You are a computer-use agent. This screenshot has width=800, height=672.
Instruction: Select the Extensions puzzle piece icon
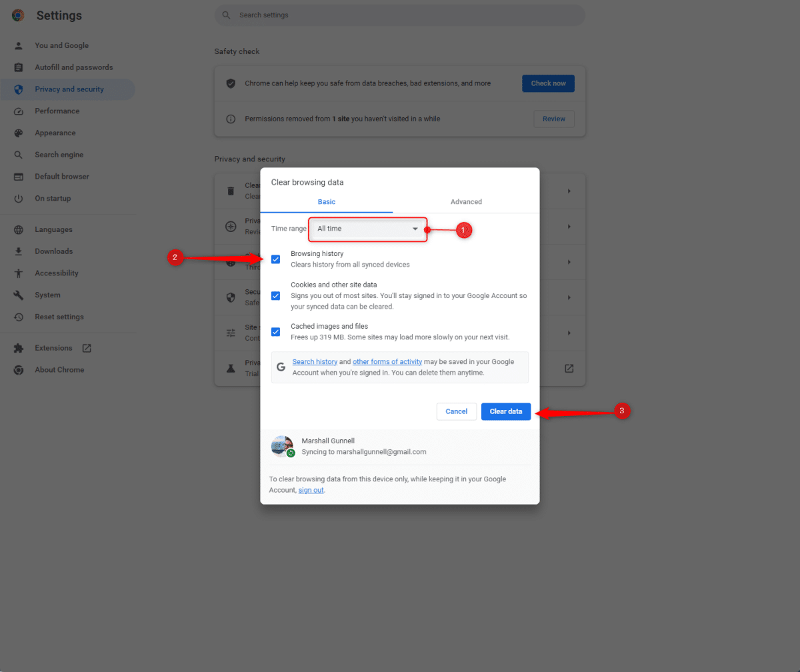(x=19, y=347)
